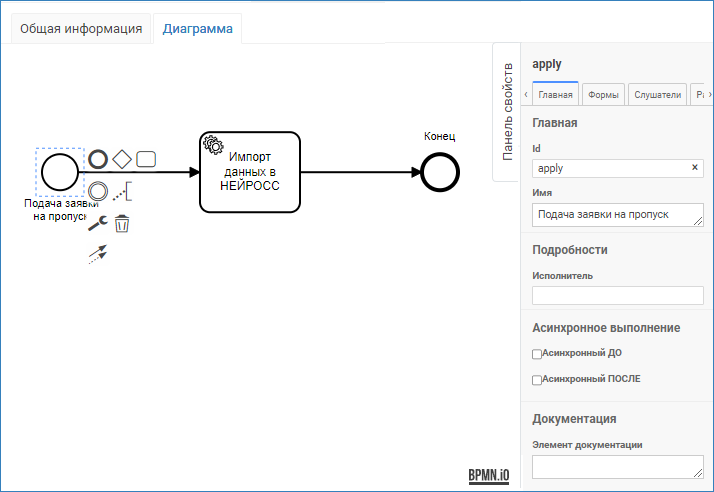
Task: Click the Подробности section header
Action: [570, 250]
